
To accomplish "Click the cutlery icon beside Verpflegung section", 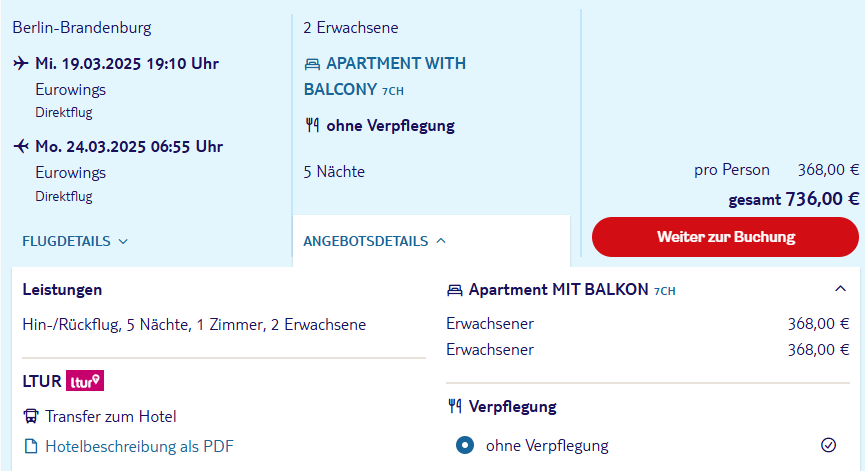I will [455, 406].
